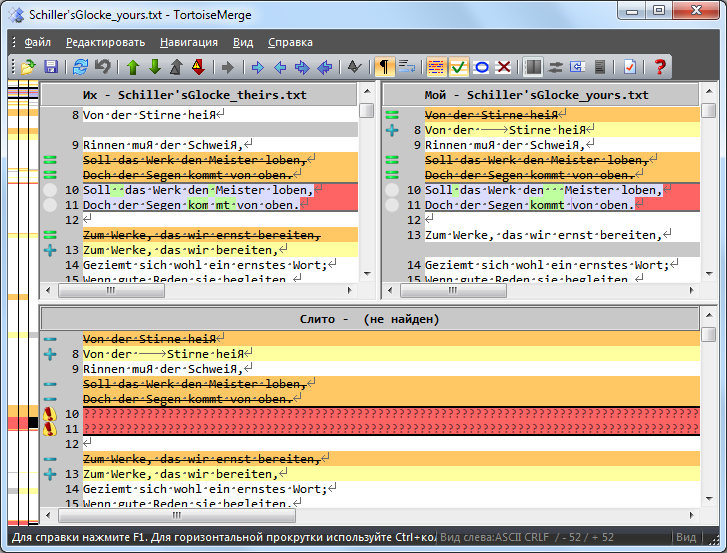Viewport: 727px width, 553px height.
Task: Jump to next conflict, red warning arrow
Action: coord(198,67)
